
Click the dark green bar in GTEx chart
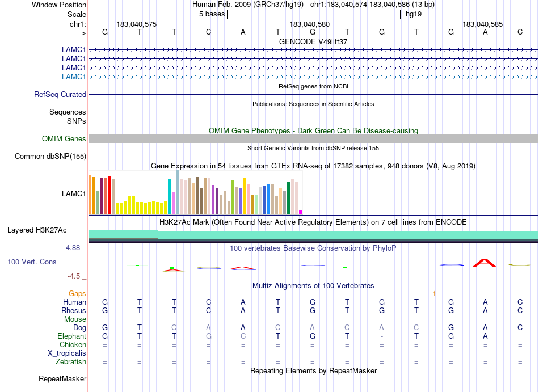tap(288, 198)
